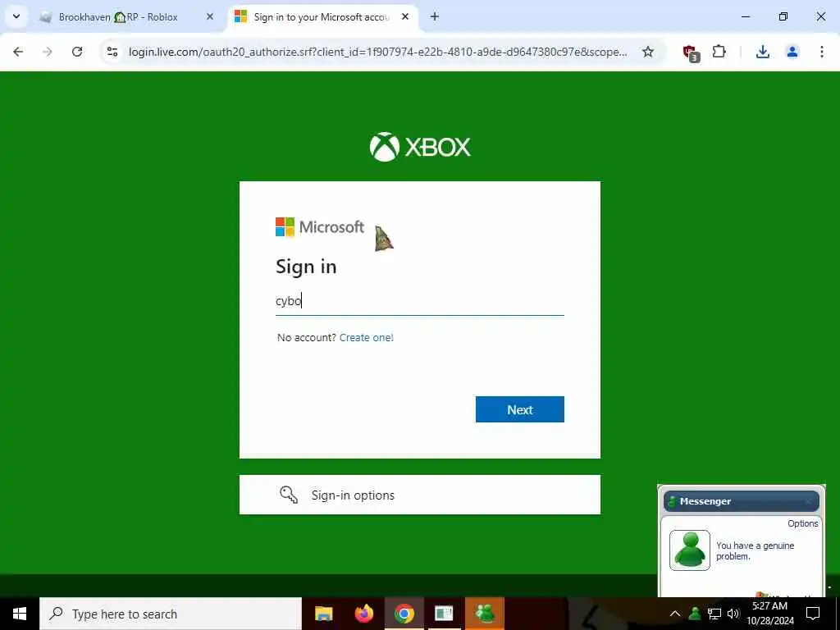Follow the Create one! link

click(x=367, y=337)
